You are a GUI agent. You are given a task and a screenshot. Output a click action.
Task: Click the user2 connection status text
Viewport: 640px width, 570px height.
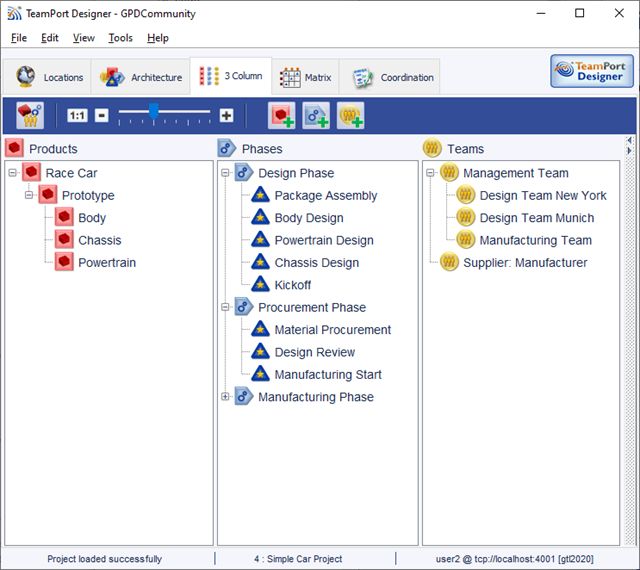pyautogui.click(x=514, y=559)
